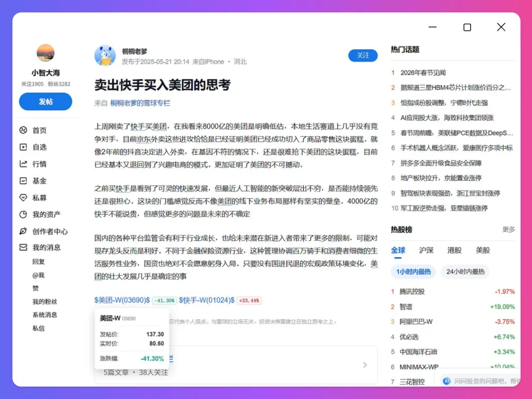
Task: Maximize the window
Action: [467, 27]
